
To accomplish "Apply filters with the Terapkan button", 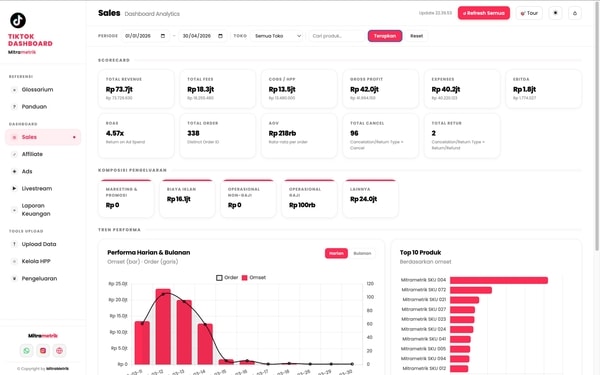I will coord(385,36).
